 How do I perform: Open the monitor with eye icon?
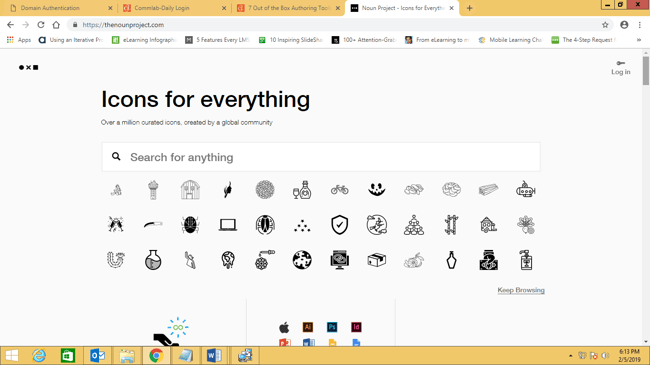(340, 260)
